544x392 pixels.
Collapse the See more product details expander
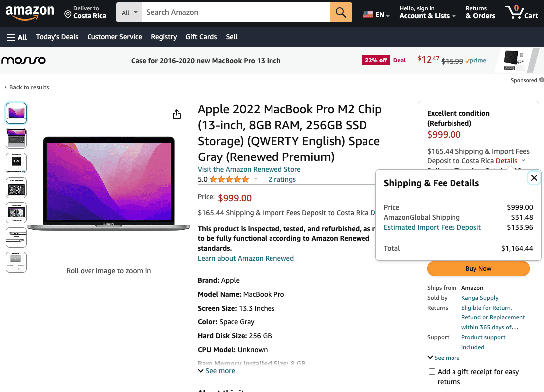coord(216,370)
